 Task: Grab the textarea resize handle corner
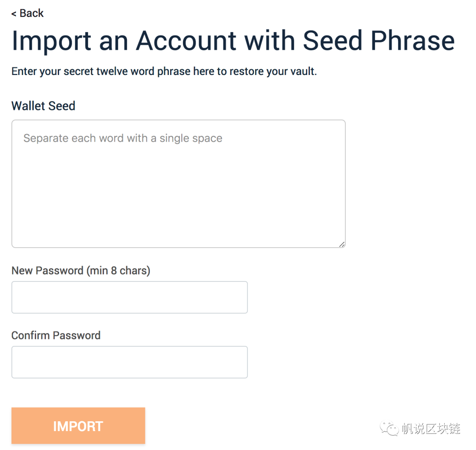point(342,244)
